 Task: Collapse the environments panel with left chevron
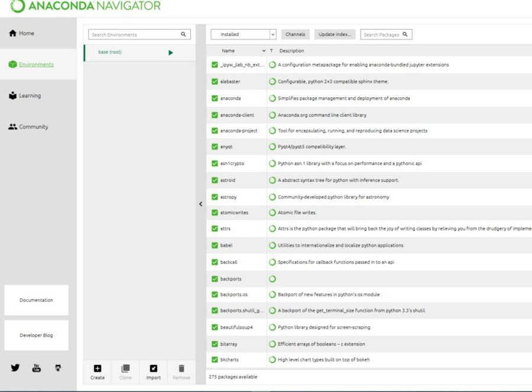(200, 204)
